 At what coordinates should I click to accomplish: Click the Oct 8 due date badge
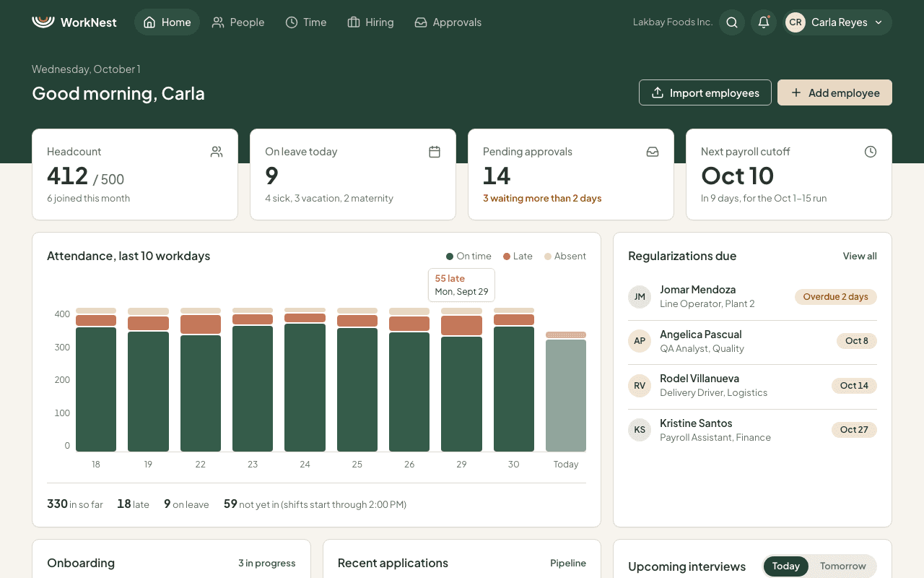(857, 341)
